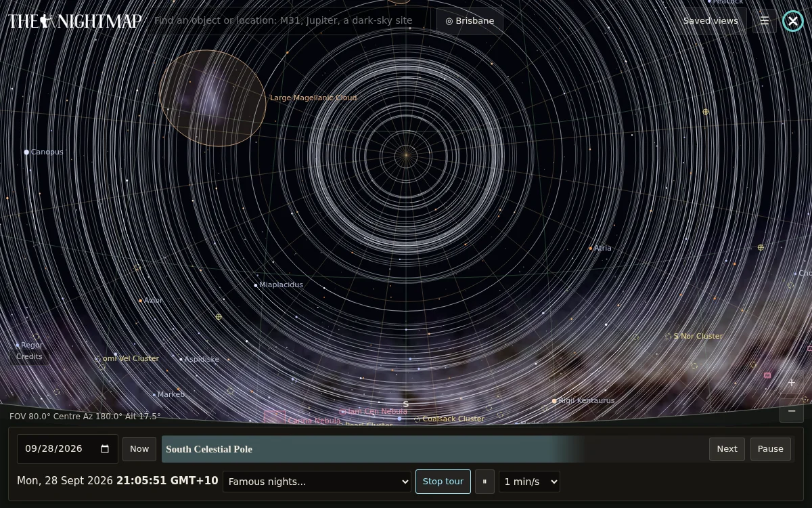Select the Carina Nebula square marker

pyautogui.click(x=275, y=417)
